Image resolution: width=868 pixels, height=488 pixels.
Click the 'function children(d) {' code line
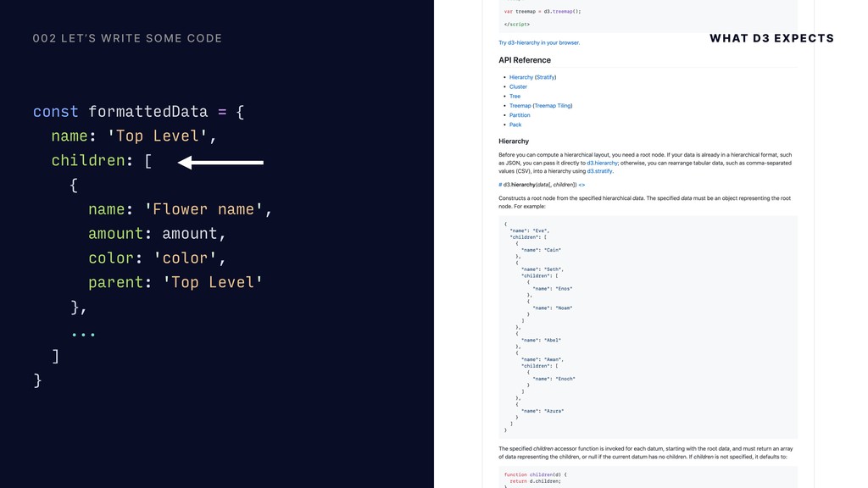[536, 474]
